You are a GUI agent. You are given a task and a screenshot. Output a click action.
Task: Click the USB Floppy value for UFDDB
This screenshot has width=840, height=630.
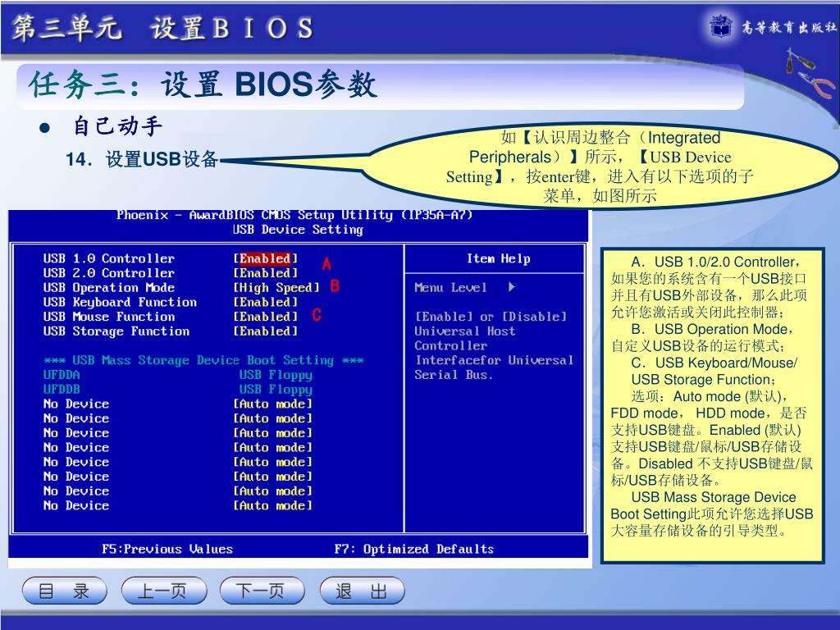coord(276,390)
